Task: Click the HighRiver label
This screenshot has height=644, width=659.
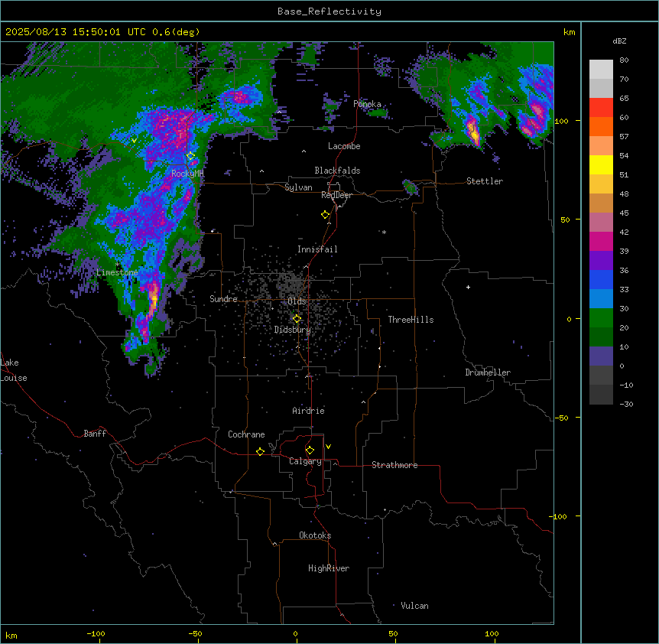Action: [329, 568]
